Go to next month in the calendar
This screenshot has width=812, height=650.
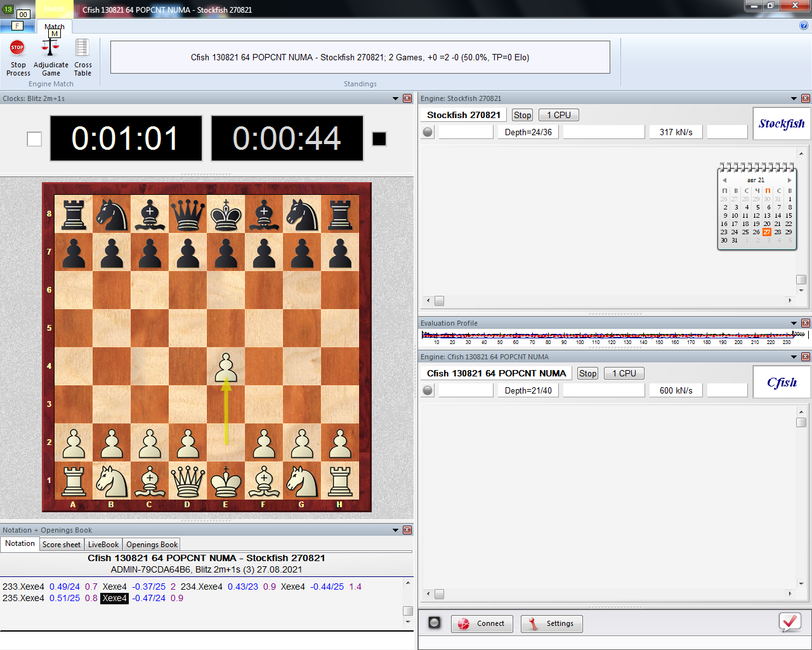point(790,180)
